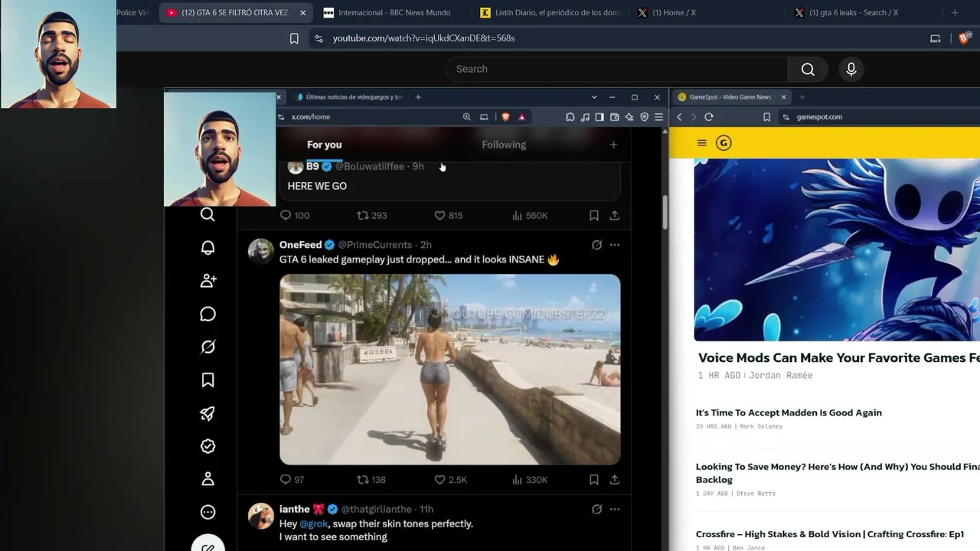The width and height of the screenshot is (980, 551).
Task: Switch to the Following tab
Action: [x=504, y=145]
